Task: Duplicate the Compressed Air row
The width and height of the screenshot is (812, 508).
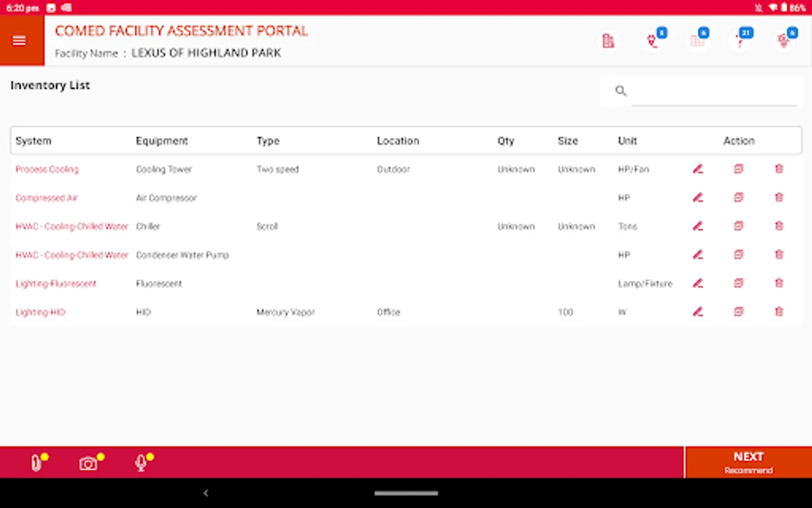Action: [739, 198]
